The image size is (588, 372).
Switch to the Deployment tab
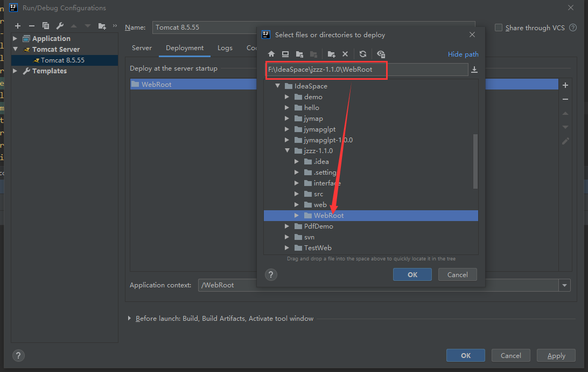click(x=185, y=48)
